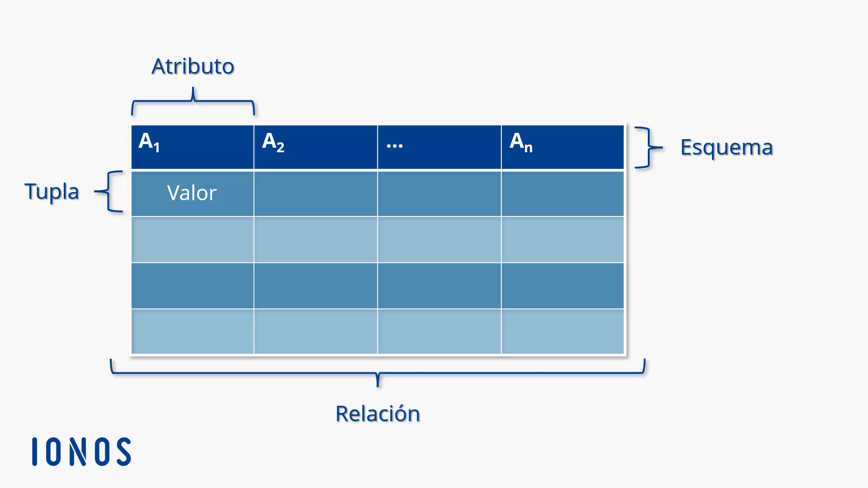Screen dimensions: 868x488
Task: Click the IONOS logo in bottom left
Action: pyautogui.click(x=82, y=451)
